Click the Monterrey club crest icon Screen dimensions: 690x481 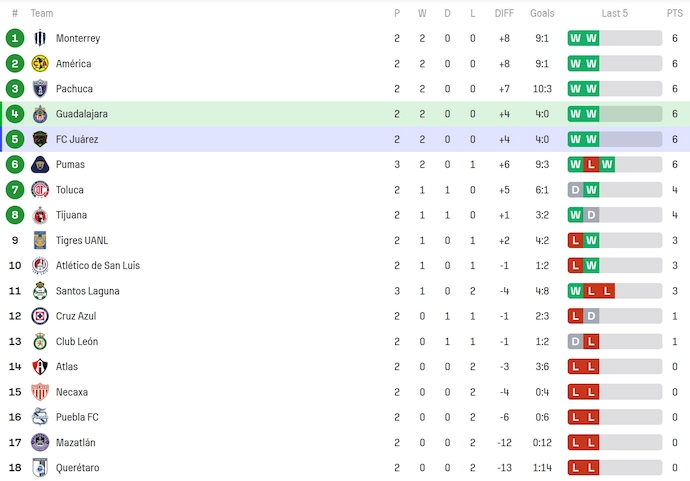click(40, 38)
